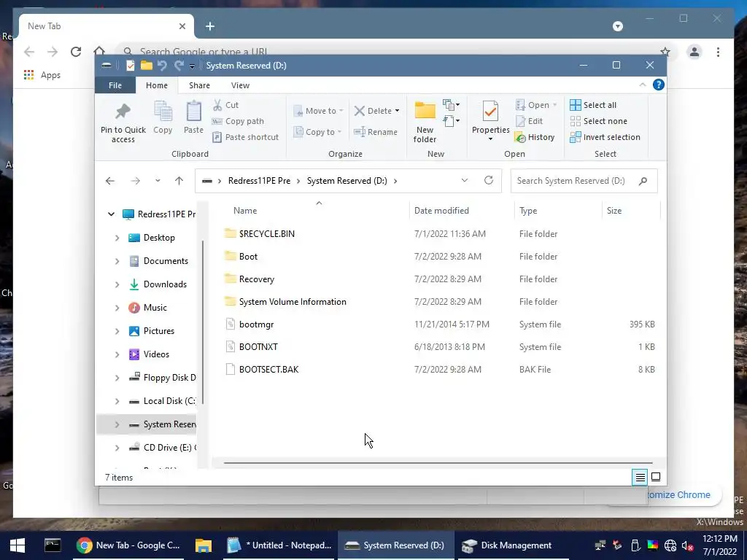
Task: Click Redress11PE Pre breadcrumb segment
Action: pyautogui.click(x=259, y=181)
